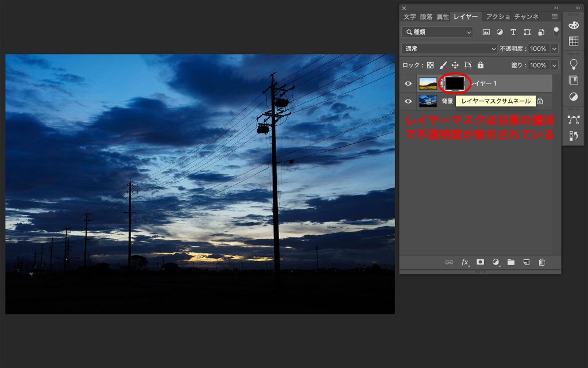Switch to チャンネル tab
The width and height of the screenshot is (588, 368).
coord(527,17)
